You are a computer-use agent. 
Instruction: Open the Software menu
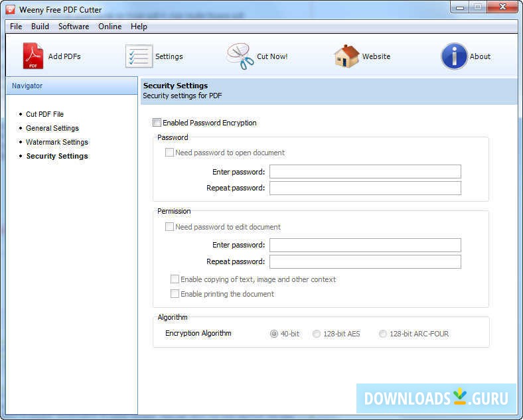coord(74,27)
